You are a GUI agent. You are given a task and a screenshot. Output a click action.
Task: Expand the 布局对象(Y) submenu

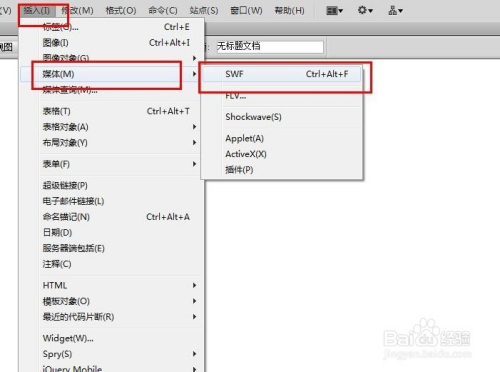point(112,143)
